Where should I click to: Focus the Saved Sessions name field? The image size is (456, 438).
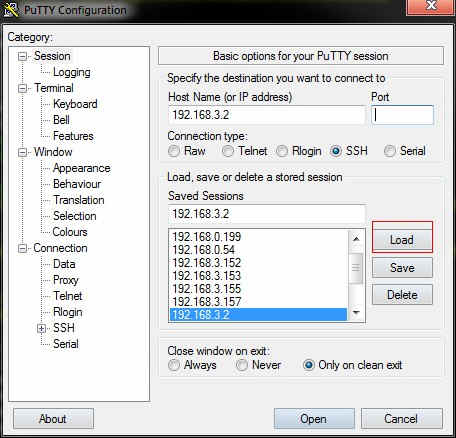click(267, 214)
